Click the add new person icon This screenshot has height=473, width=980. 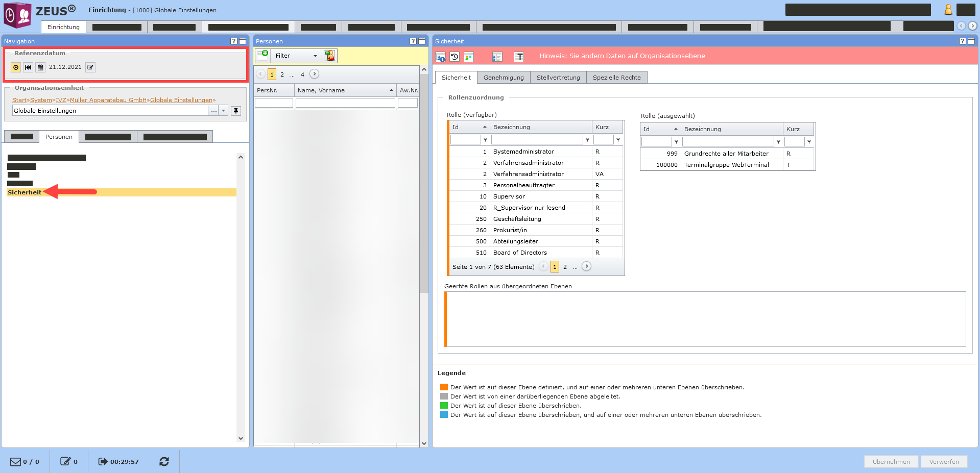pos(262,56)
